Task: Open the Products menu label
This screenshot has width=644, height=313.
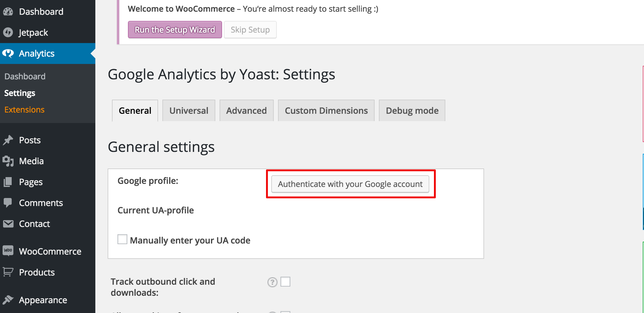Action: tap(37, 272)
